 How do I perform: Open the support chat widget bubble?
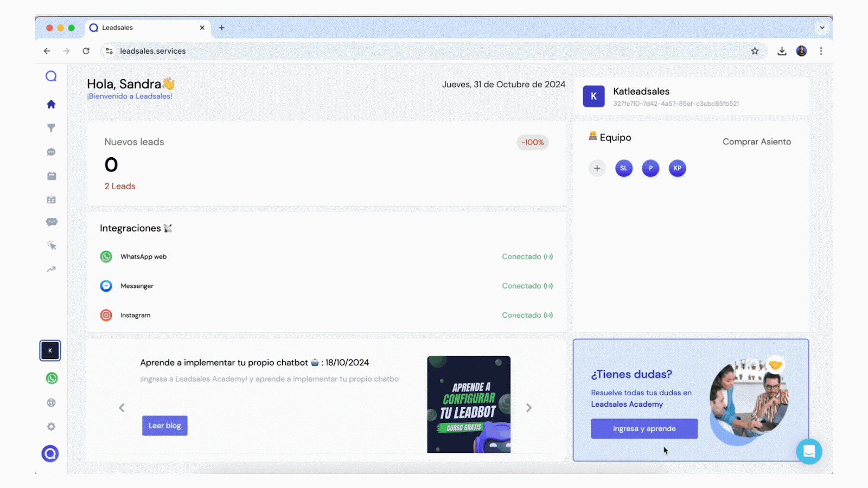point(809,451)
